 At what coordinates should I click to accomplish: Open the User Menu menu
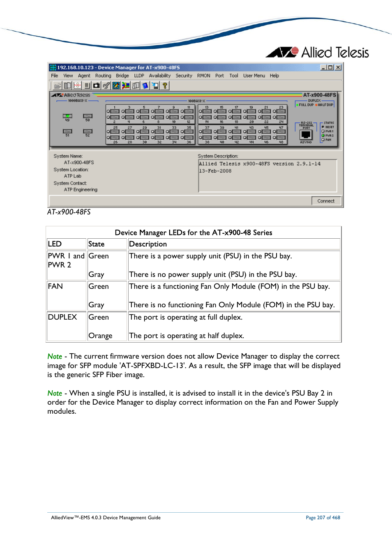point(254,76)
